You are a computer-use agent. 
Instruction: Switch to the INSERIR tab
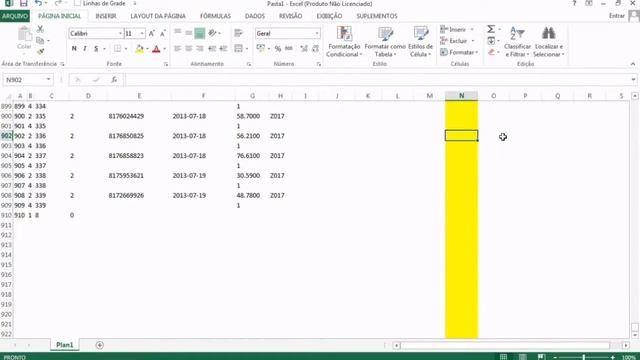pos(106,16)
